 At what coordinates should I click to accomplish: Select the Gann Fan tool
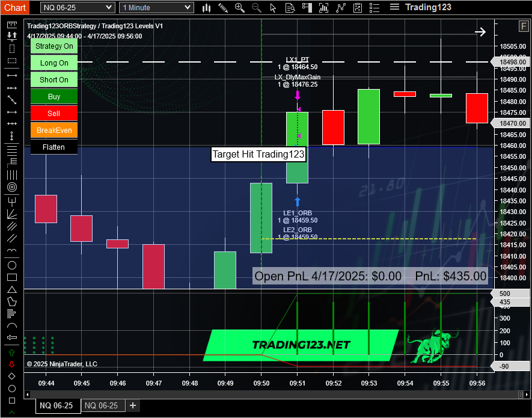coord(12,214)
